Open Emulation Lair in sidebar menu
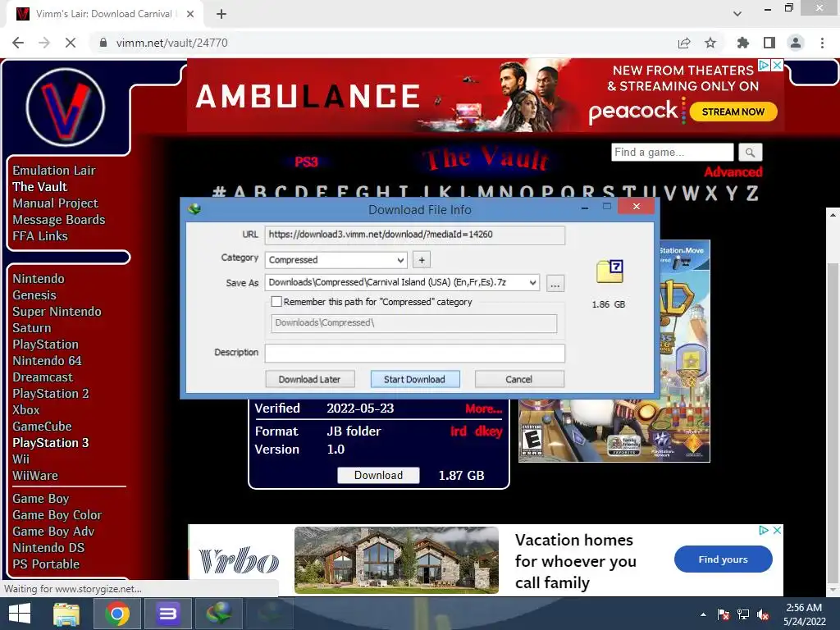Image resolution: width=840 pixels, height=630 pixels. point(53,171)
